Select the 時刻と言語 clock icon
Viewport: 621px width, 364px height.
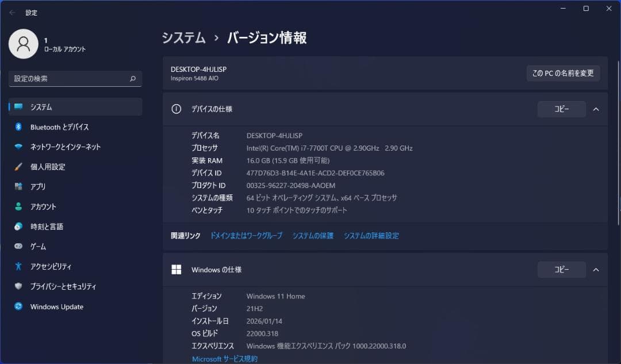pos(18,227)
